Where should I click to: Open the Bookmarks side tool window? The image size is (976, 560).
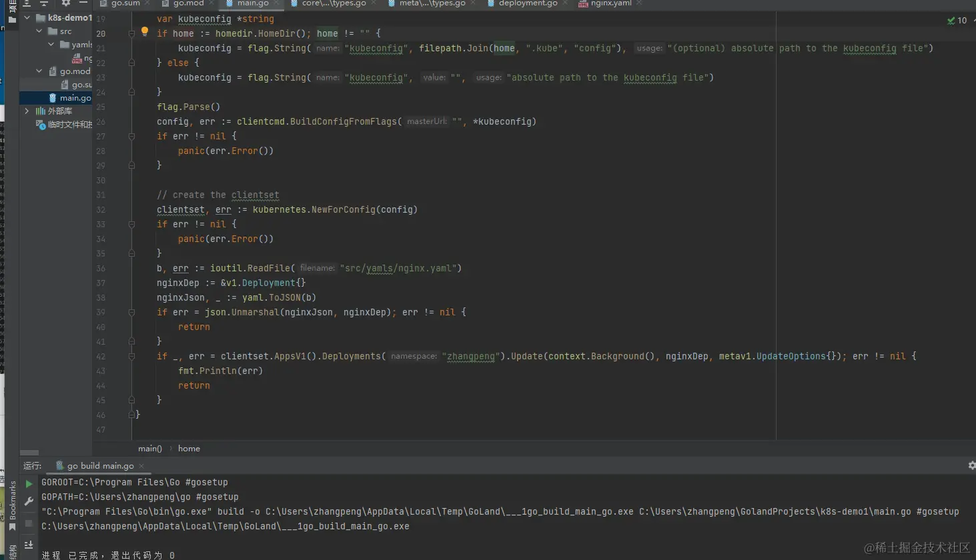tap(13, 506)
